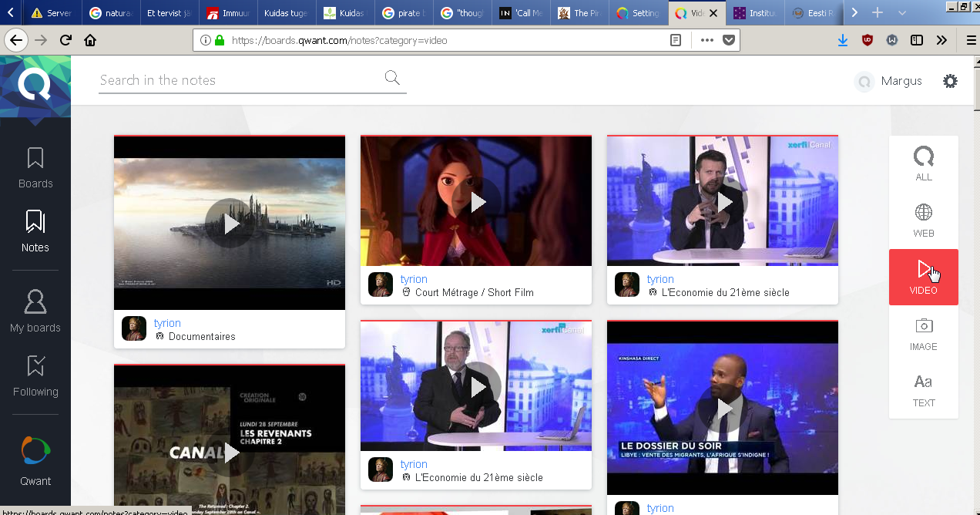Show ALL notes categories

[923, 164]
